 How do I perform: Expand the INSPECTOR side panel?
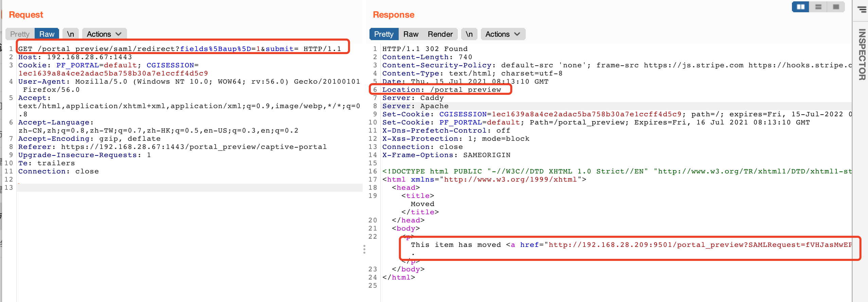tap(862, 54)
